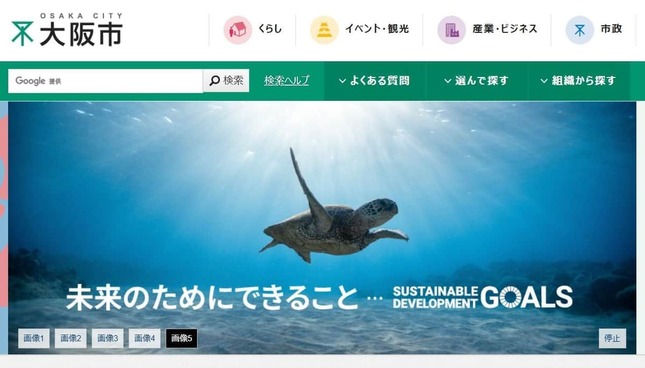Open the イベント・観光 castle icon

(324, 30)
